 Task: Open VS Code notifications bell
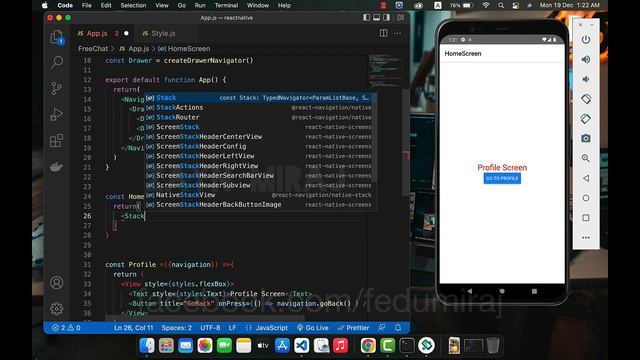pos(398,327)
